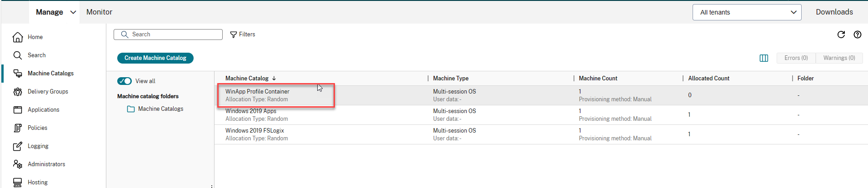
Task: Toggle the View all switch
Action: [125, 81]
